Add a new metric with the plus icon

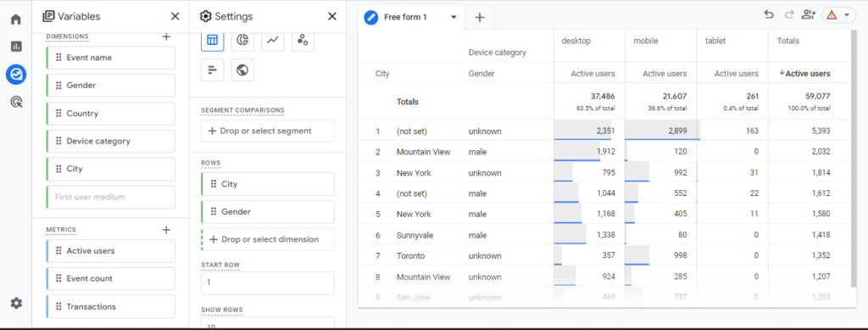point(166,230)
